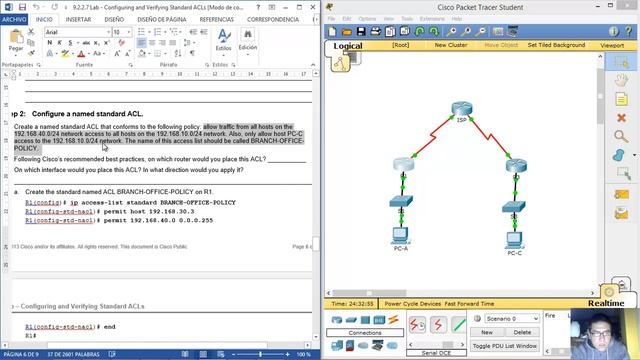
Task: Click the Word zoom in plus button
Action: coord(287,354)
